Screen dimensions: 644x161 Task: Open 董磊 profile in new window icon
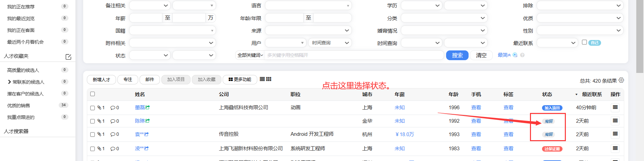point(148,108)
